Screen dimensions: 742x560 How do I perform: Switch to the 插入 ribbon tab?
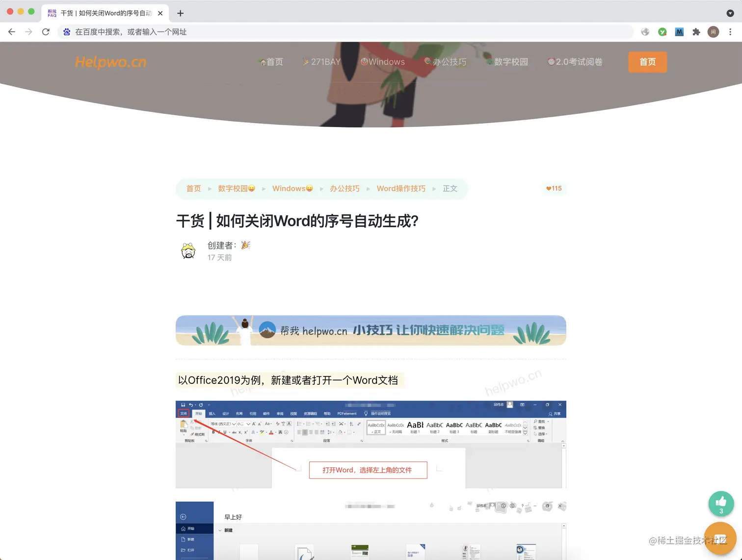click(x=212, y=413)
